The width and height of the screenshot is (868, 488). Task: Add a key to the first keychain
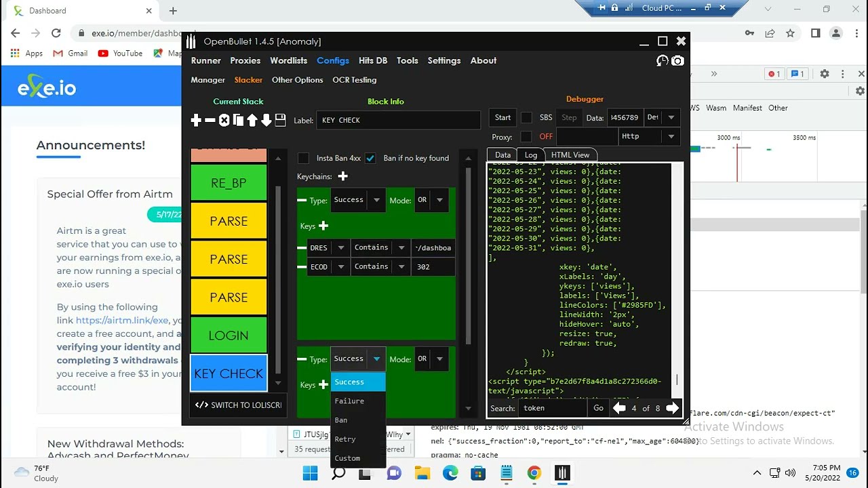tap(323, 226)
